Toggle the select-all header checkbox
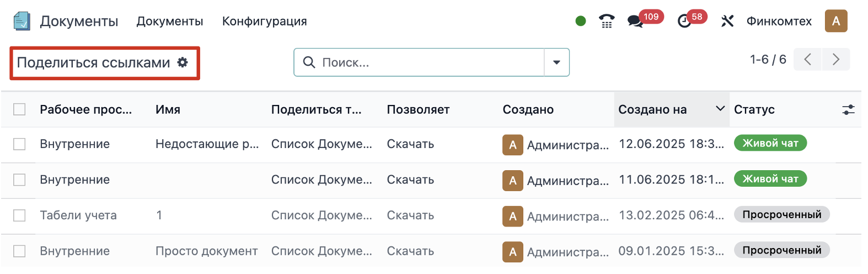868x274 pixels. [x=19, y=109]
